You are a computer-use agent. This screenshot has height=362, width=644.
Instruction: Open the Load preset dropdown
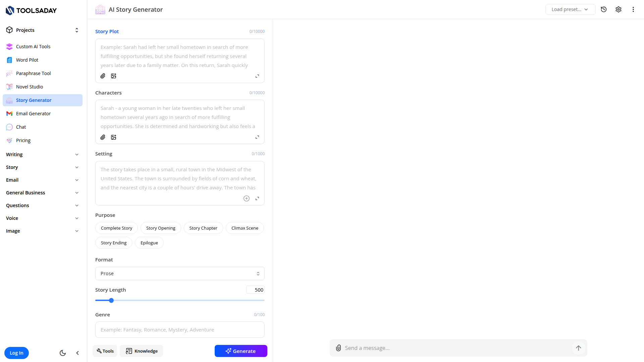coord(570,9)
